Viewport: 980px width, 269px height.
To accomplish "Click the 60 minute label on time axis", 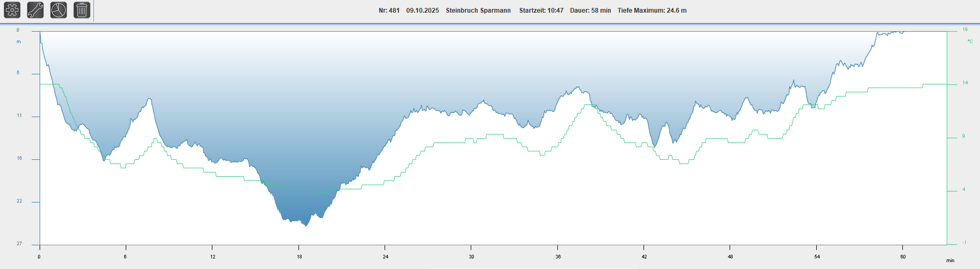I will (903, 257).
